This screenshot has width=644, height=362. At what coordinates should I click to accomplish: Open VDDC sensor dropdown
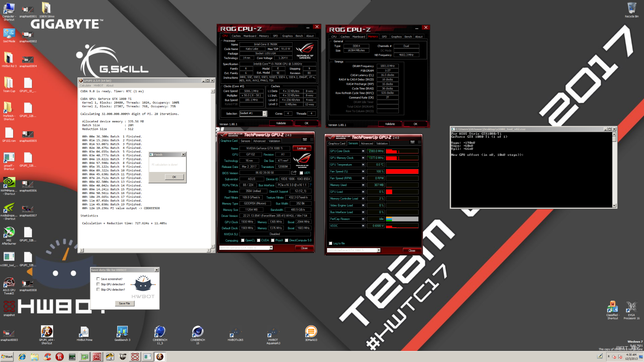[363, 226]
